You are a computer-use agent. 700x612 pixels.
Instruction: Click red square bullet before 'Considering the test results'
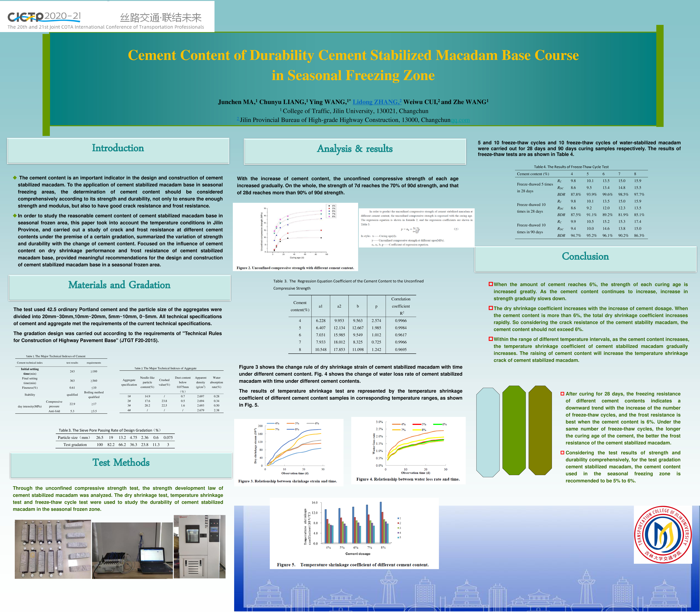pyautogui.click(x=562, y=453)
